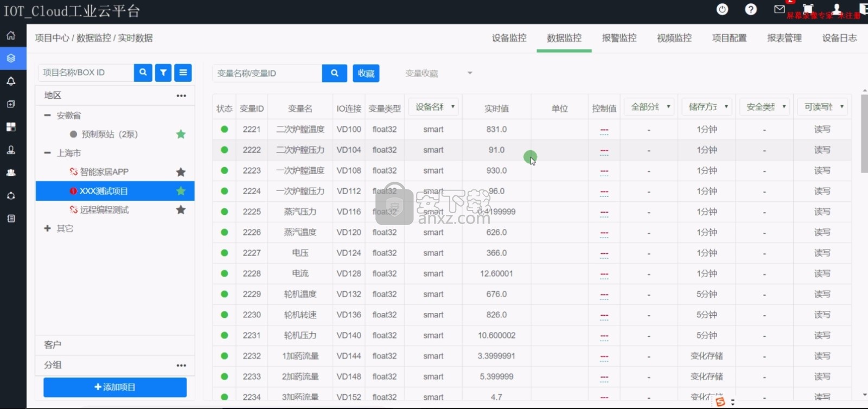Collapse the 安徽省 tree node
Image resolution: width=868 pixels, height=409 pixels.
tap(47, 116)
